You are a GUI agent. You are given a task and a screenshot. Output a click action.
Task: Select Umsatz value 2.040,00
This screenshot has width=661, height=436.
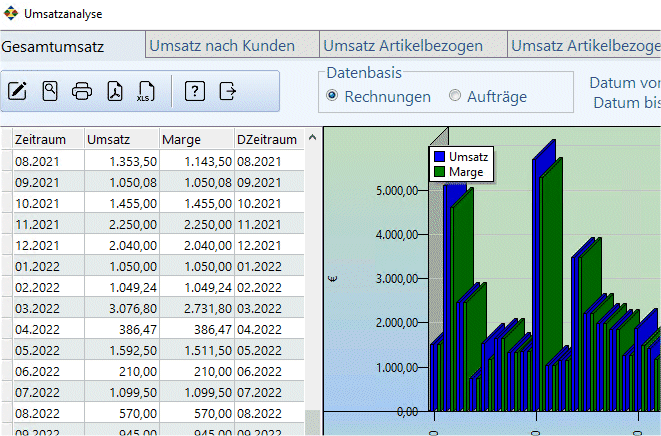point(122,245)
